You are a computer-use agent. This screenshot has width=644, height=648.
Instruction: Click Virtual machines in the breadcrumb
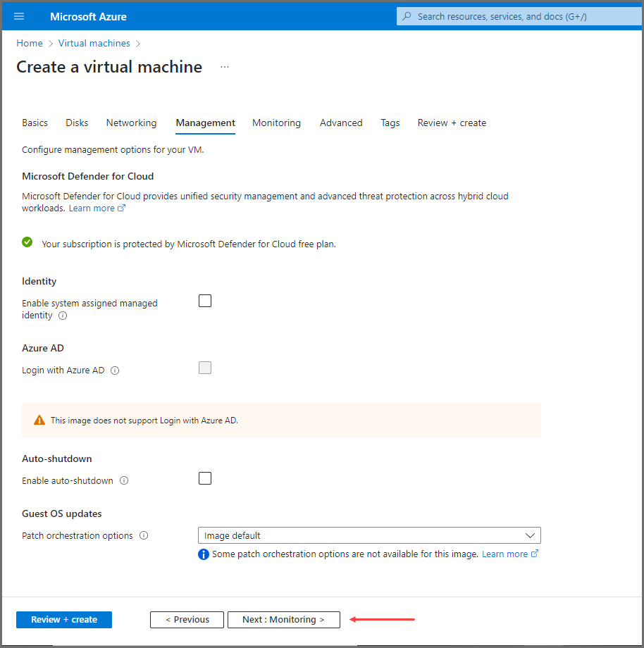tap(94, 44)
